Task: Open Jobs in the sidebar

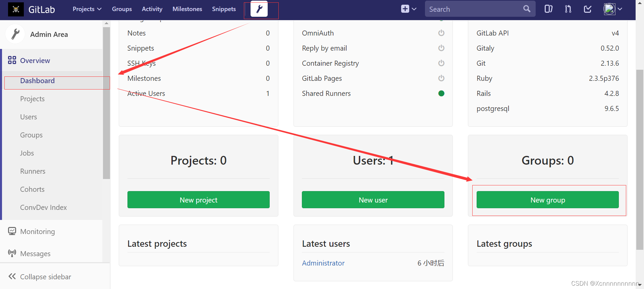Action: click(x=27, y=153)
